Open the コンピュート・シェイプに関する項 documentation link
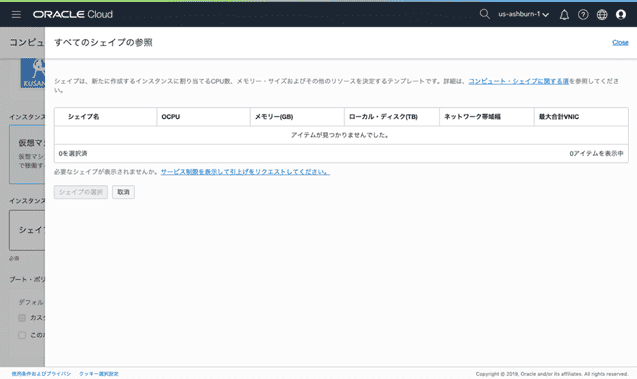 (x=518, y=81)
